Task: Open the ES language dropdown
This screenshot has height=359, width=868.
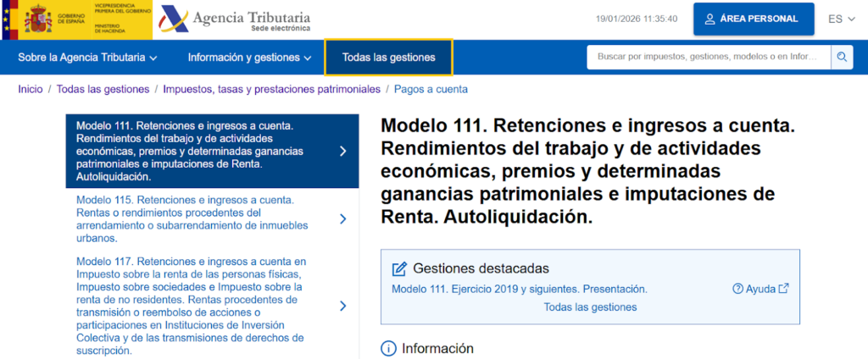Action: [x=841, y=19]
